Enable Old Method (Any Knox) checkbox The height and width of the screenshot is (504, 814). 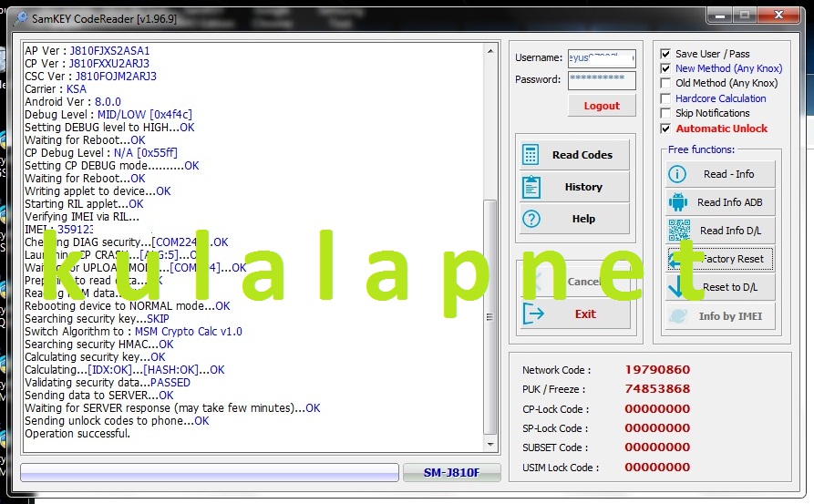click(665, 83)
